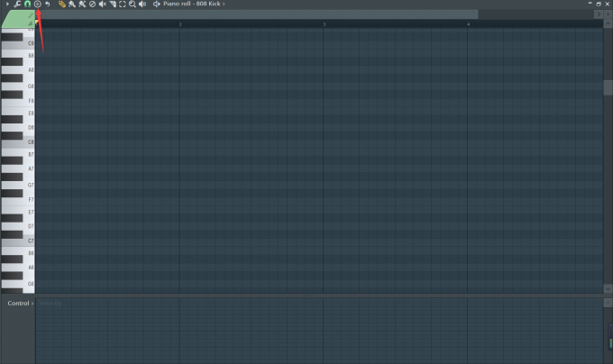Open the piano roll options arrow menu
The image size is (613, 364).
point(7,4)
